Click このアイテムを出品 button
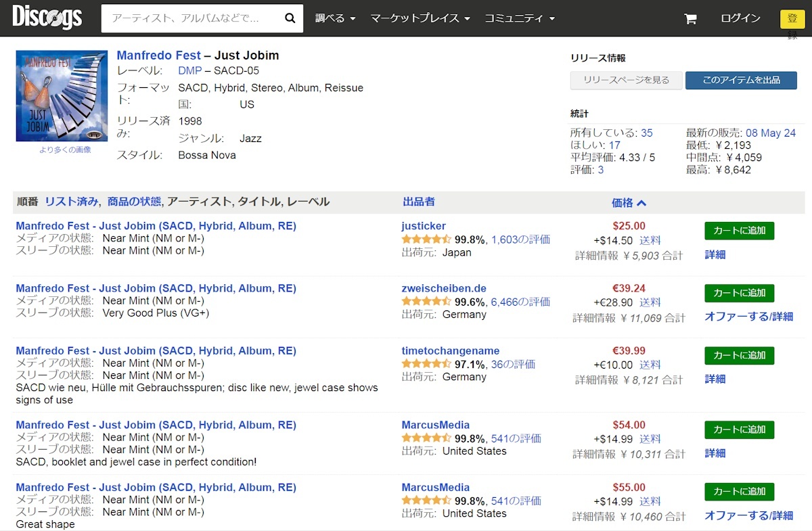Image resolution: width=812 pixels, height=531 pixels. click(x=740, y=80)
